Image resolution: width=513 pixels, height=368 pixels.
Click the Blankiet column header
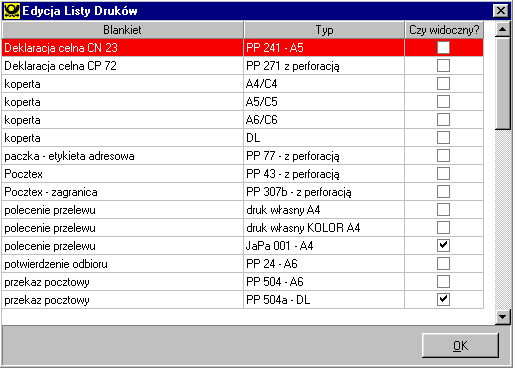pyautogui.click(x=123, y=30)
